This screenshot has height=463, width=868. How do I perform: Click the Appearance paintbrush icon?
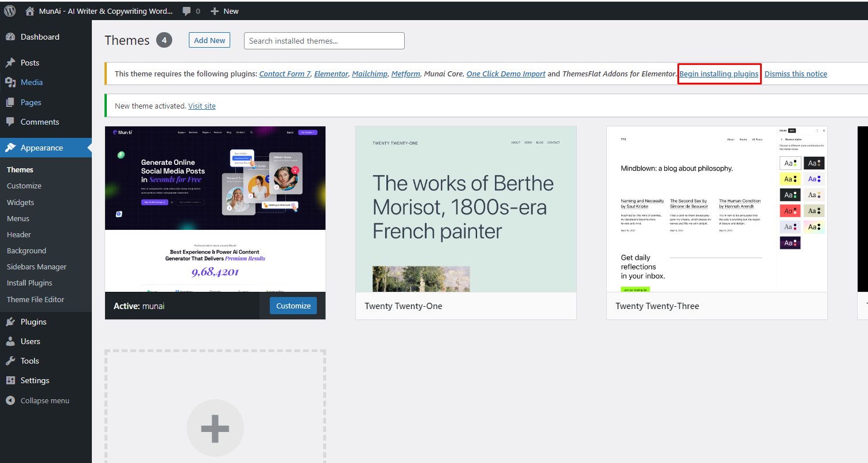(10, 148)
